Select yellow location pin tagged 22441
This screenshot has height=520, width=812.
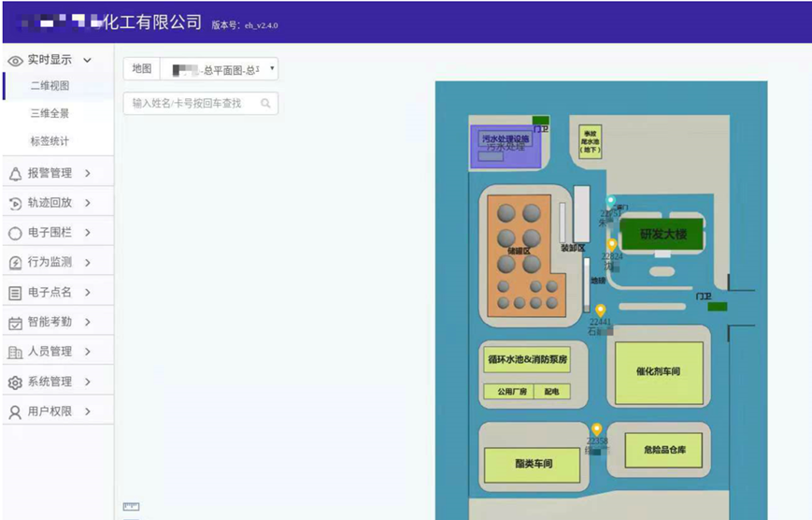click(x=600, y=310)
